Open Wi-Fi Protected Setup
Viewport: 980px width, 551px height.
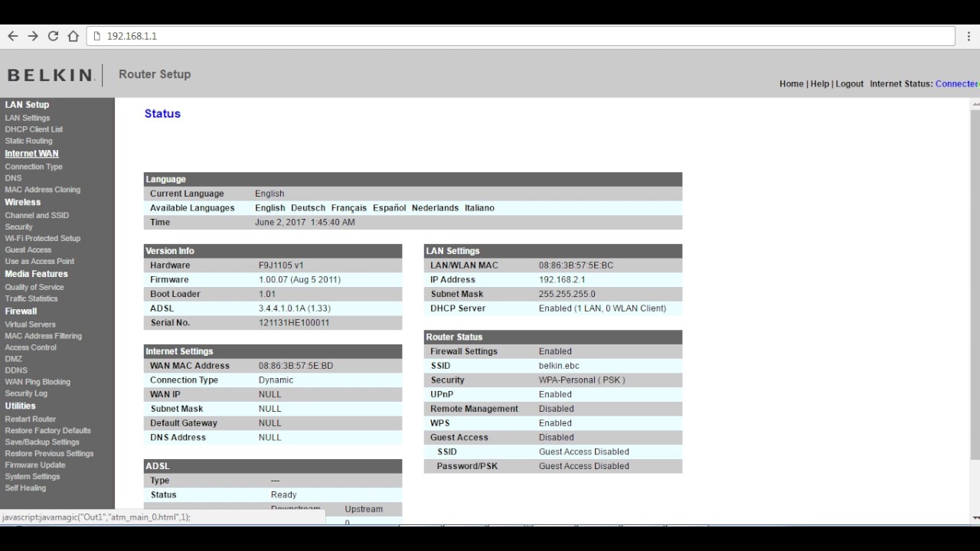point(42,239)
